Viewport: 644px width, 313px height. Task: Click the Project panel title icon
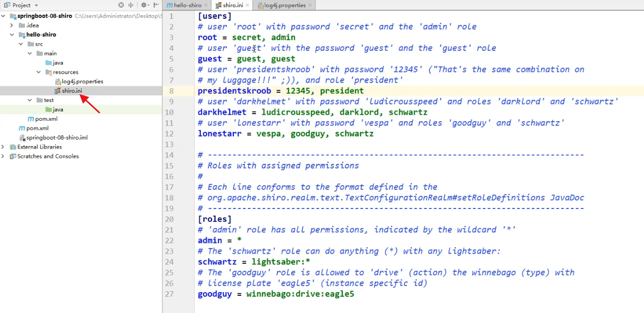(6, 5)
